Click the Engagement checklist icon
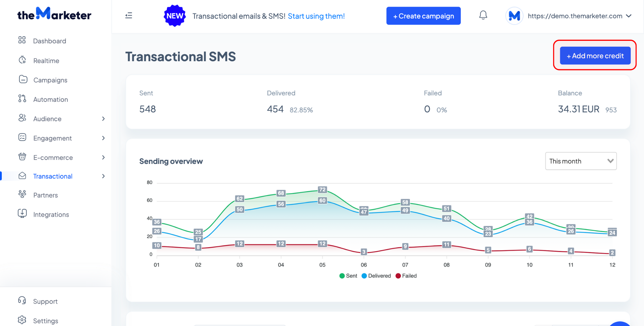This screenshot has height=326, width=644. pos(22,137)
